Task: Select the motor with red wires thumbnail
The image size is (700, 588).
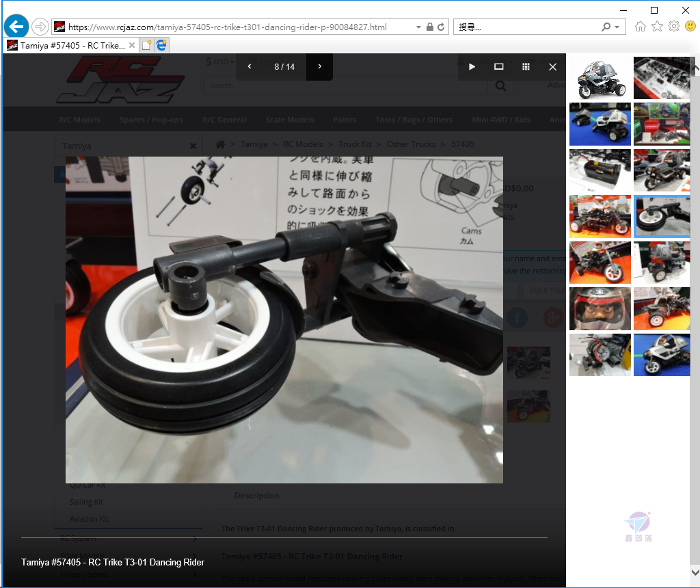Action: pyautogui.click(x=600, y=355)
